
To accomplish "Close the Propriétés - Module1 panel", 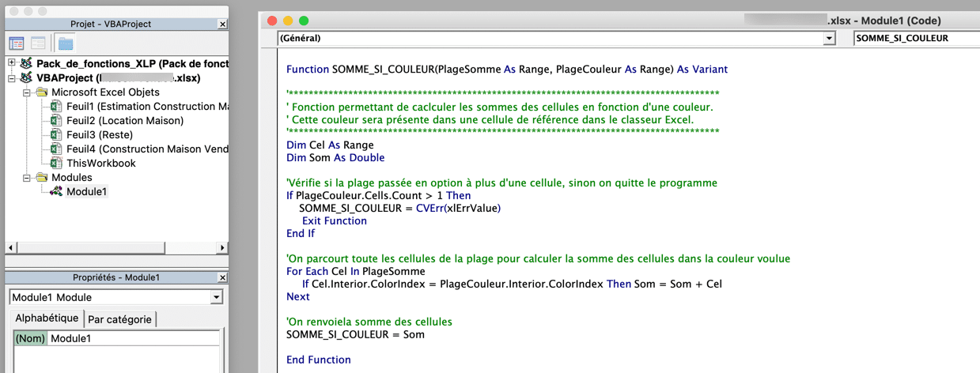I will [222, 277].
